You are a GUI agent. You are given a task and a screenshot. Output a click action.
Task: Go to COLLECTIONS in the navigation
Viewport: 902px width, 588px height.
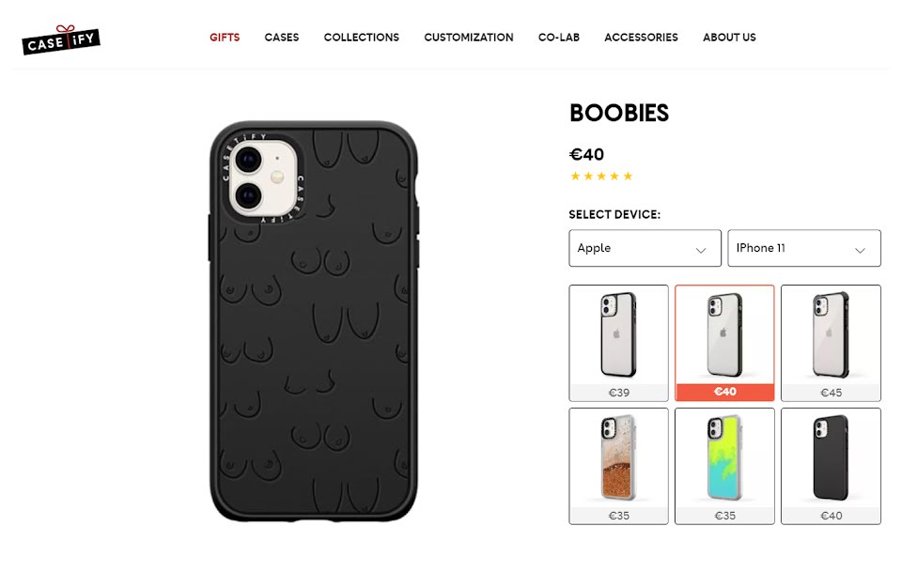pyautogui.click(x=361, y=38)
